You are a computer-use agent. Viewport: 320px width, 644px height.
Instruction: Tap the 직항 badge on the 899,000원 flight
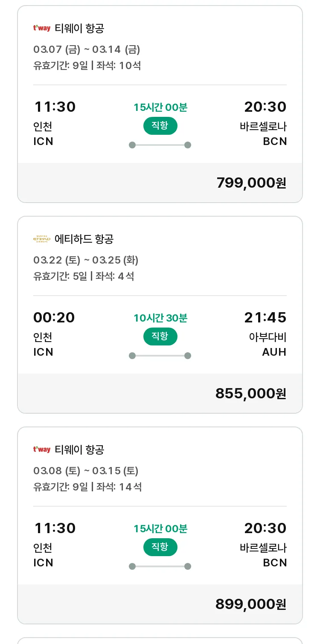tap(160, 547)
